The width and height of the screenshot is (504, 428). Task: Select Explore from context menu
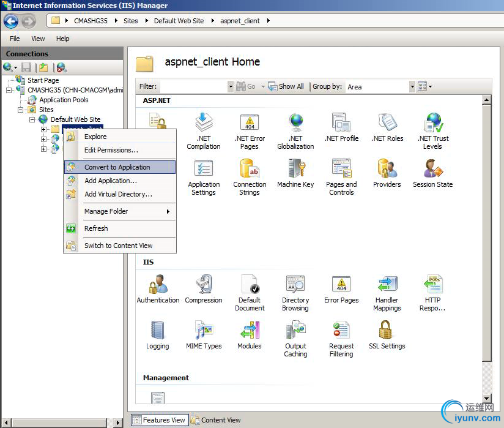(120, 137)
